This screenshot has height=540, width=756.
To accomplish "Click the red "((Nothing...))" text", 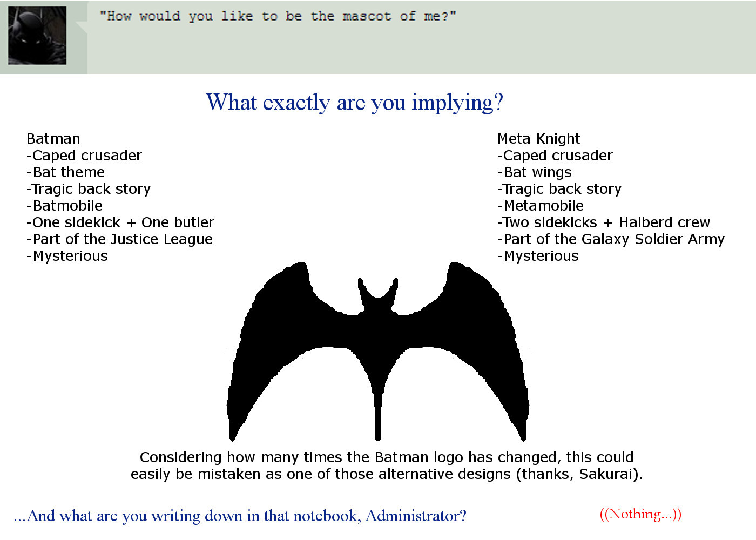I will [x=640, y=514].
